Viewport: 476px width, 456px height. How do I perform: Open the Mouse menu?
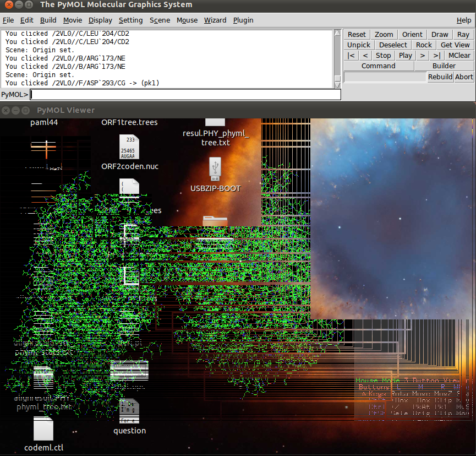187,20
